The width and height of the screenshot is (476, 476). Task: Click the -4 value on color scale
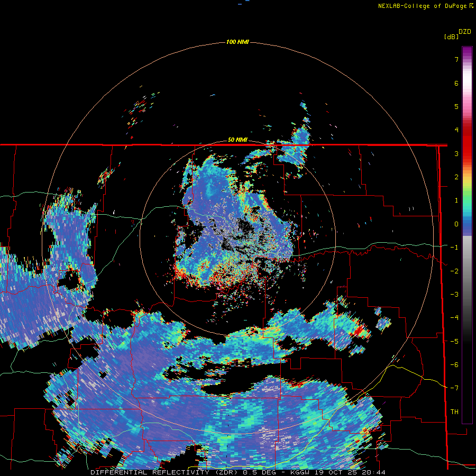tap(454, 318)
